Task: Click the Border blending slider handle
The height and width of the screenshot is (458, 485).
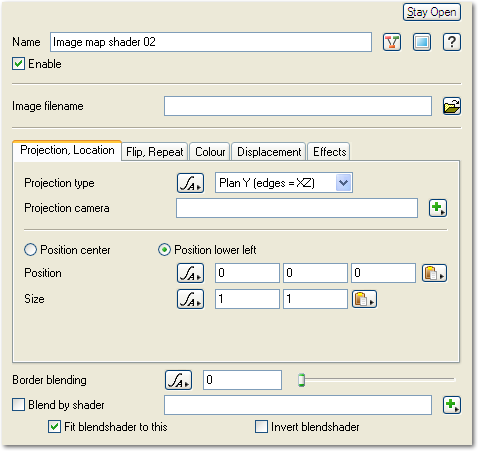Action: [301, 380]
